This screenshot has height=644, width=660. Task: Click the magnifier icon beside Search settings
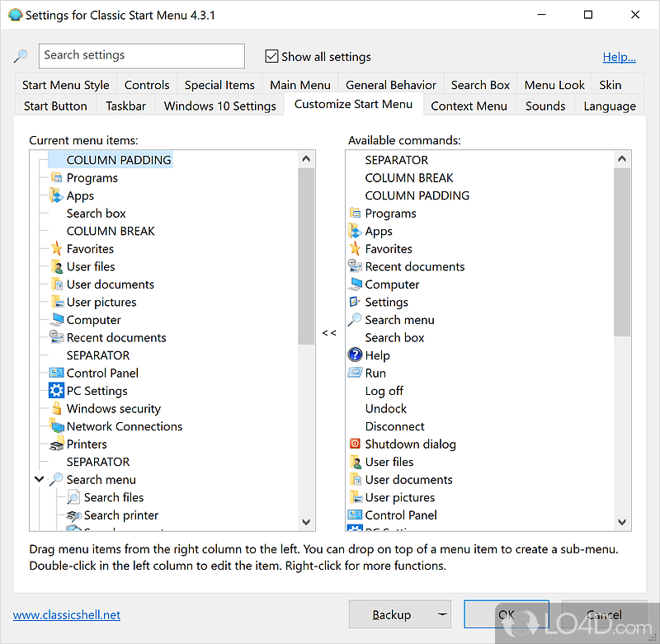(21, 56)
